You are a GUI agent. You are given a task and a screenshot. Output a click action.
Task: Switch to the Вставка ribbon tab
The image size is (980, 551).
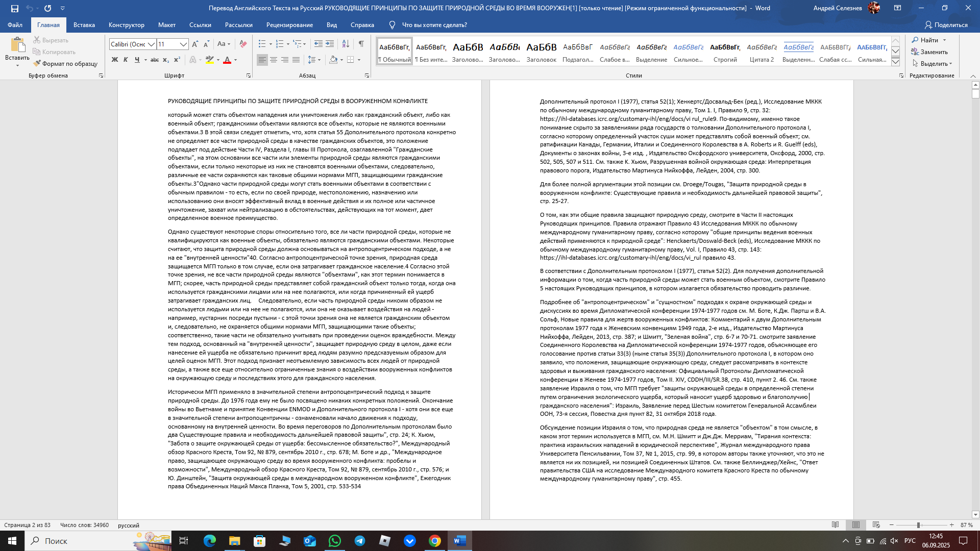(84, 24)
